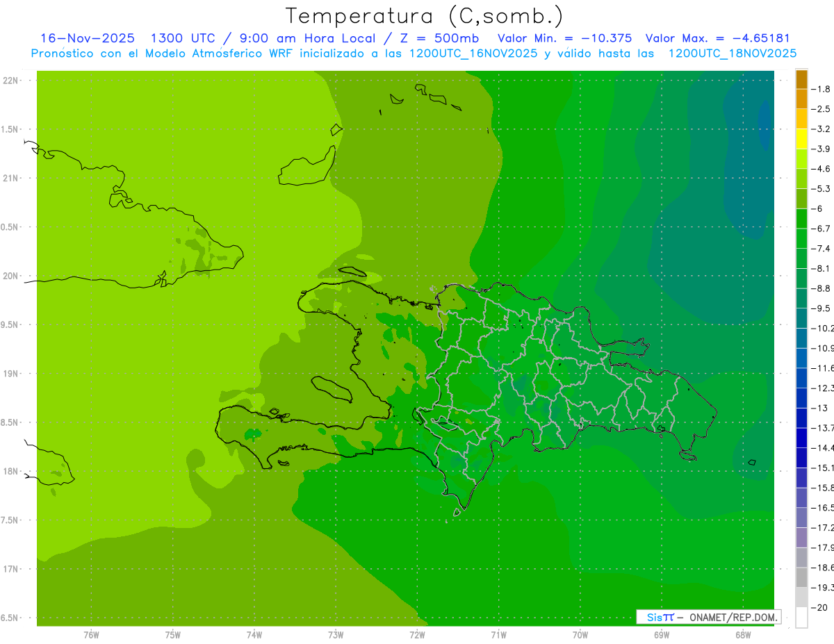Click the "69W" longitude label
The width and height of the screenshot is (834, 644).
tap(662, 635)
